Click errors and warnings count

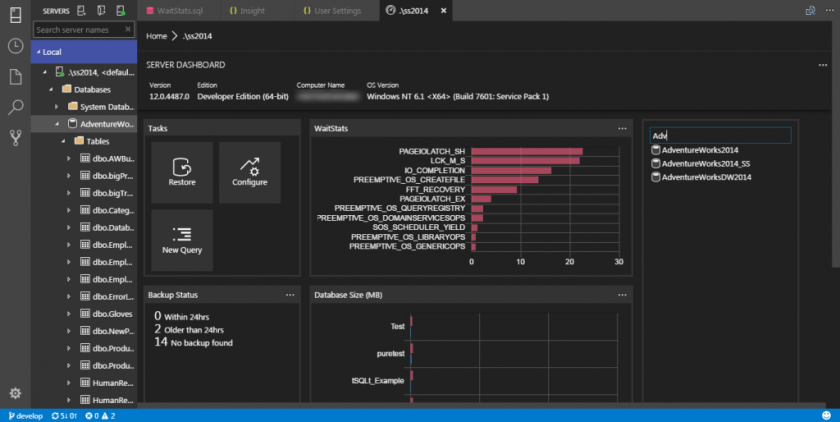coord(100,416)
